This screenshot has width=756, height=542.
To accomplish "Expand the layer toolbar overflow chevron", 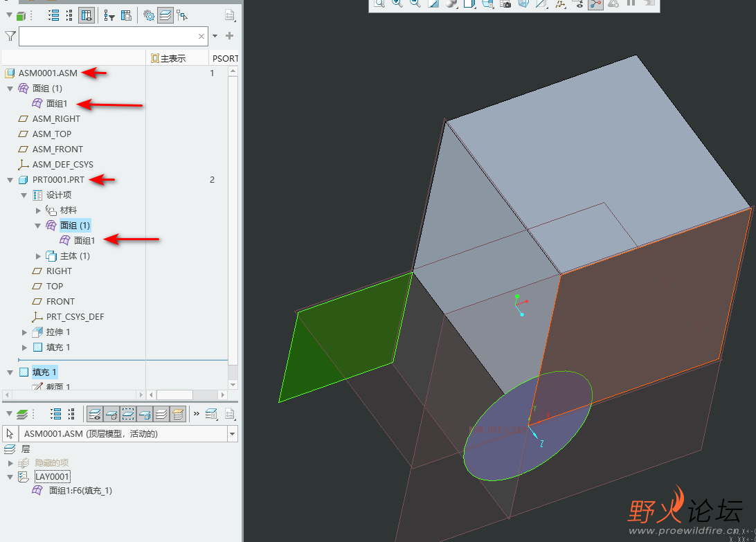I will click(x=196, y=414).
